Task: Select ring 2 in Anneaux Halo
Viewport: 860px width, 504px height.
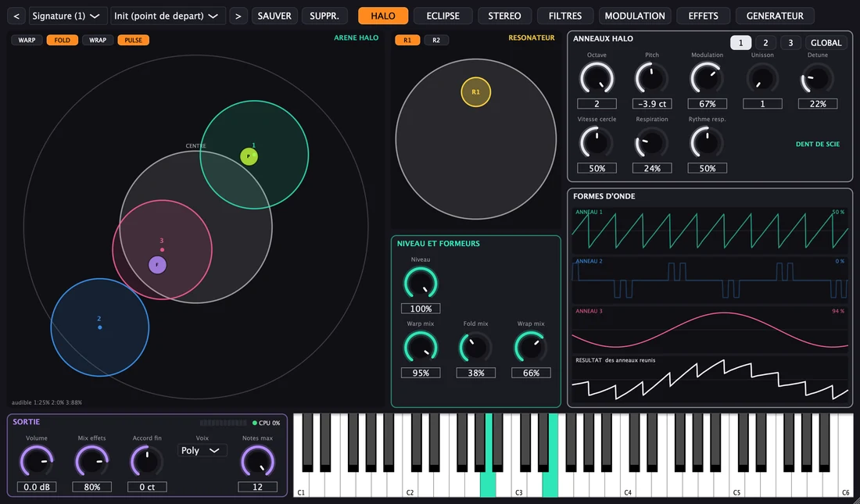Action: pyautogui.click(x=765, y=42)
